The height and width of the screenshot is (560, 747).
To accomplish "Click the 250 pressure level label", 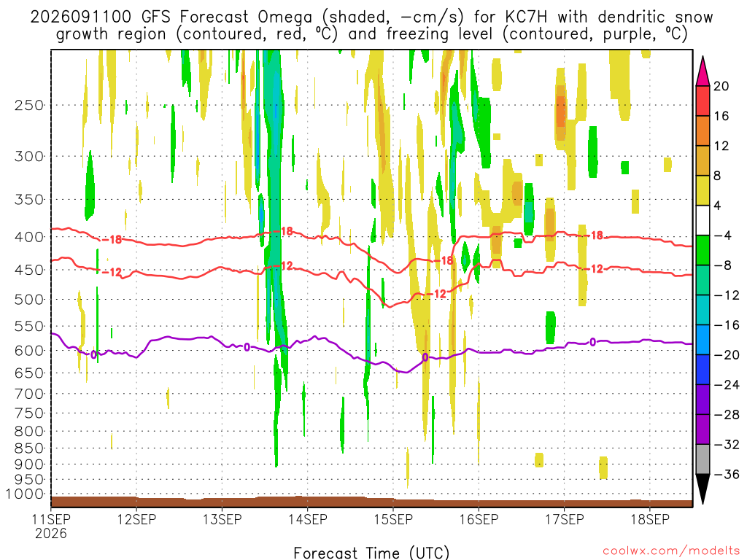I will [x=29, y=105].
